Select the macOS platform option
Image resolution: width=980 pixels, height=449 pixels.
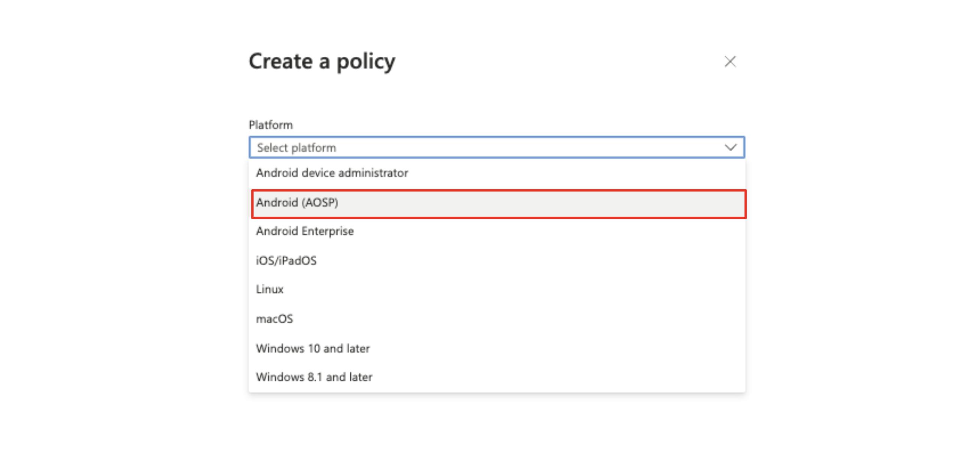pos(274,319)
